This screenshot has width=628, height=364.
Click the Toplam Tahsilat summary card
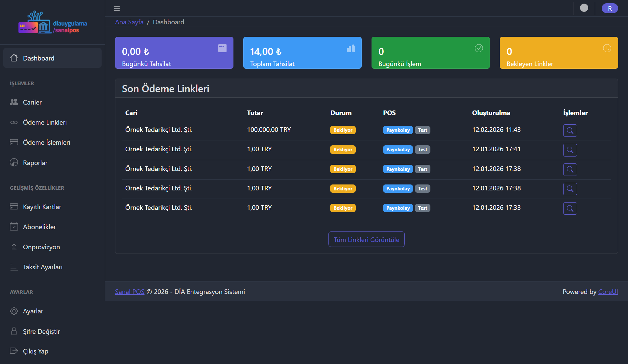pyautogui.click(x=302, y=53)
